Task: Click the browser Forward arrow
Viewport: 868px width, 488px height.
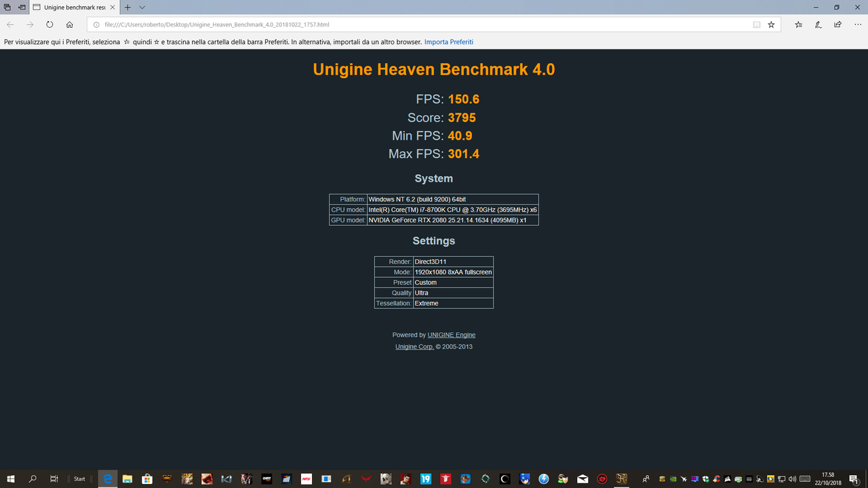Action: pos(30,24)
